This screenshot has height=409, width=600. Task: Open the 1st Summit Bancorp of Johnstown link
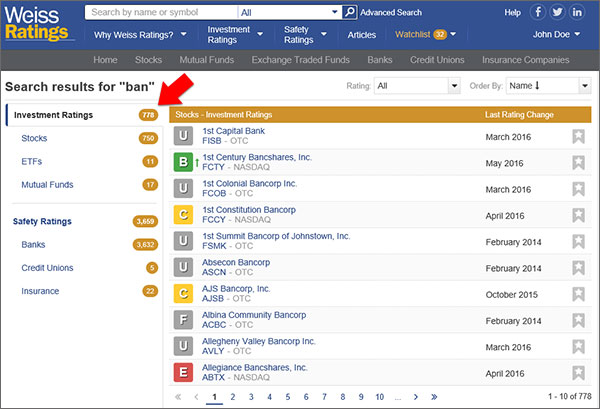(x=276, y=236)
